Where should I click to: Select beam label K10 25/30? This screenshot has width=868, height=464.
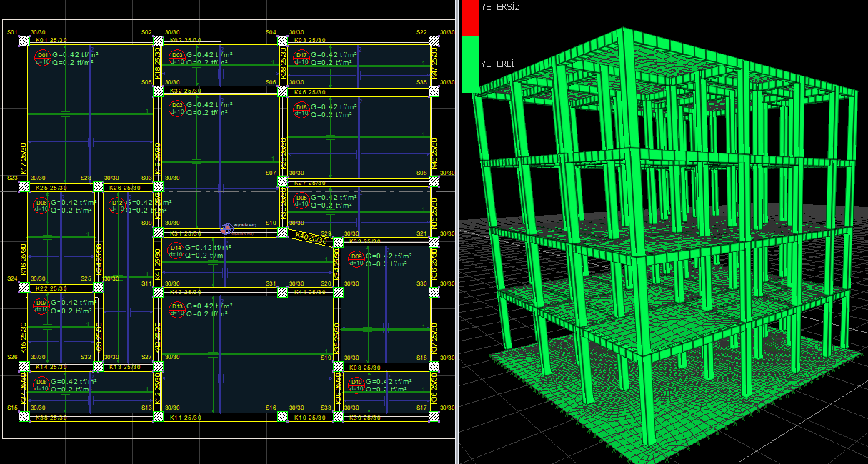click(311, 417)
